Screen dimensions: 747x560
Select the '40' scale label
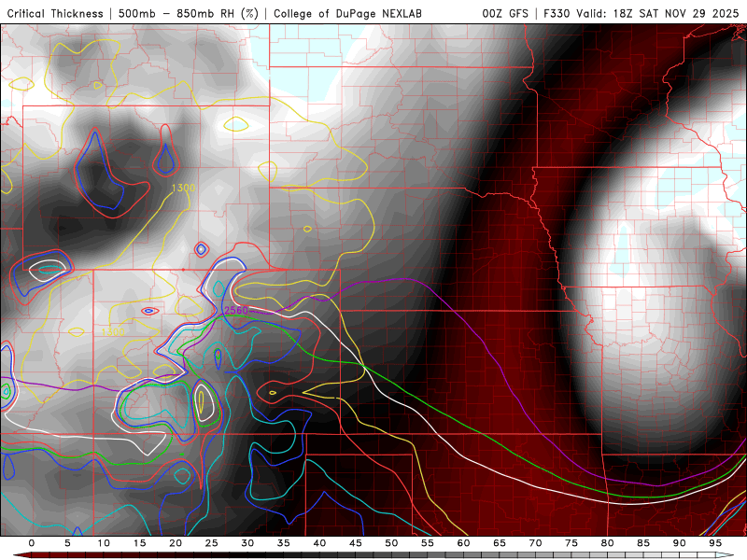tap(319, 543)
